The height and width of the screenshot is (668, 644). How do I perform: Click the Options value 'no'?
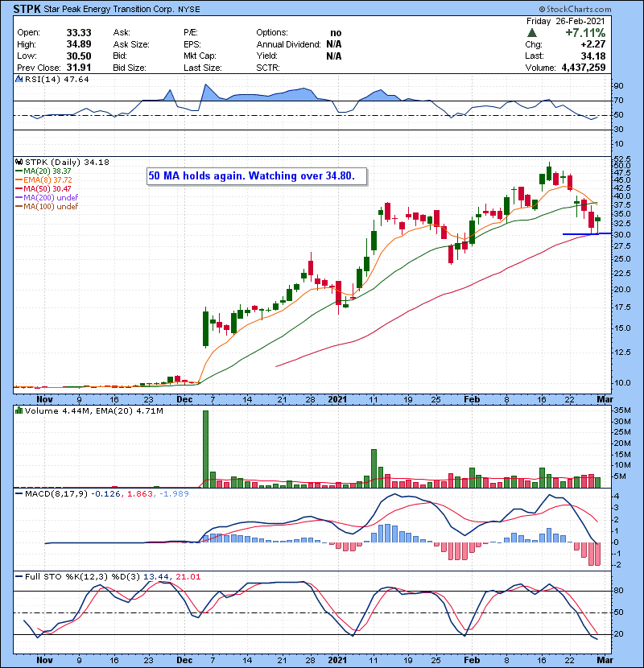(x=336, y=33)
